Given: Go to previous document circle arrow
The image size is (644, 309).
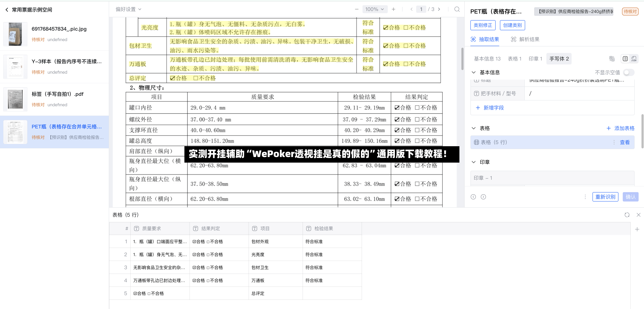Looking at the screenshot, I should click(473, 197).
